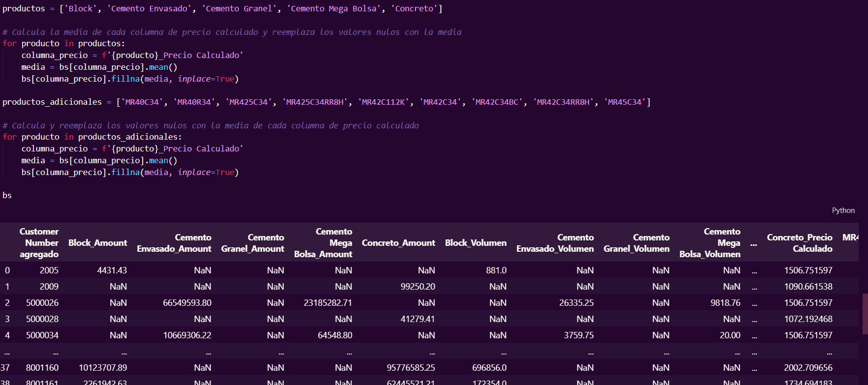Viewport: 868px width, 385px height.
Task: Click the 4431.43 cell in row 0
Action: 112,270
